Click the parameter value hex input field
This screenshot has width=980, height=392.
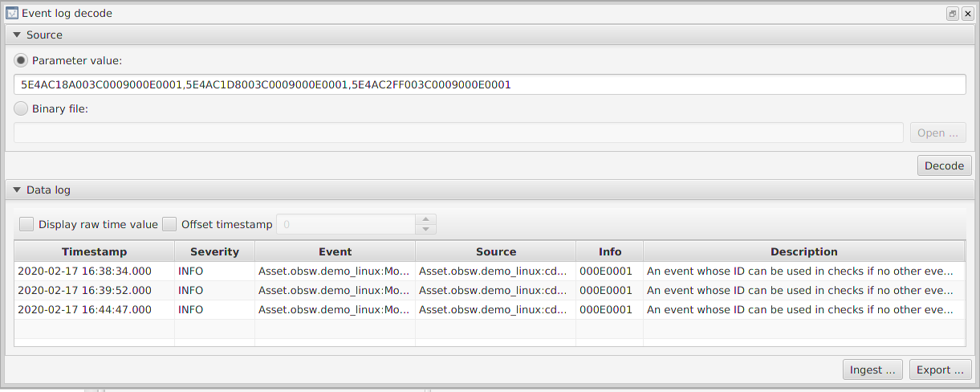point(490,84)
